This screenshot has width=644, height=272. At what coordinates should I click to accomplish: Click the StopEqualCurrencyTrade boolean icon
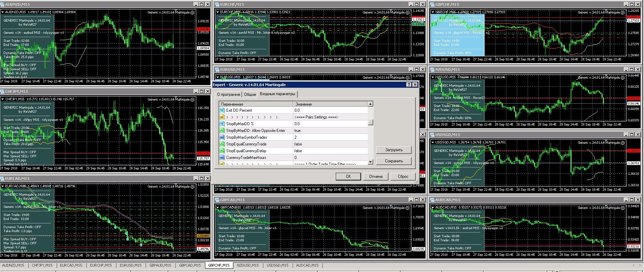point(222,144)
